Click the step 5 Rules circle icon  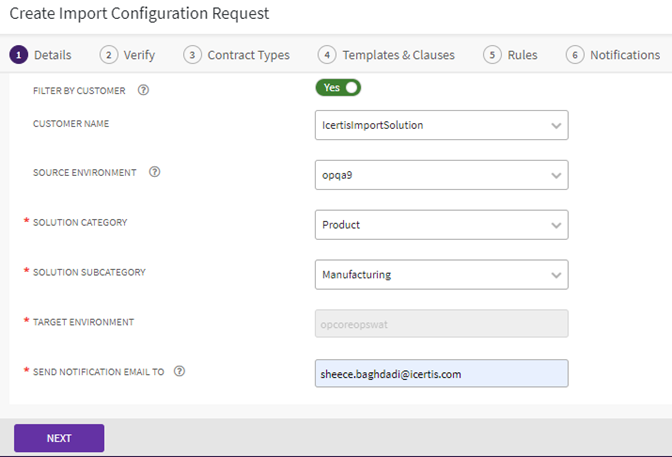492,55
